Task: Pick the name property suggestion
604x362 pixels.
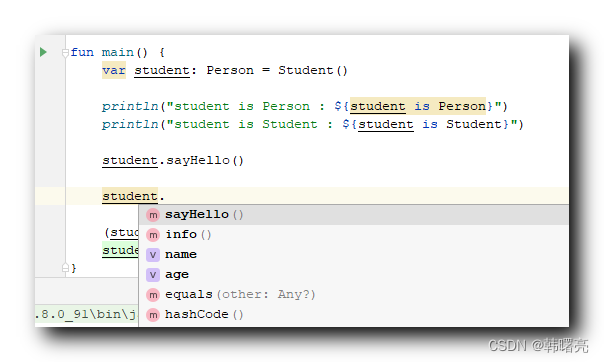Action: pyautogui.click(x=353, y=255)
